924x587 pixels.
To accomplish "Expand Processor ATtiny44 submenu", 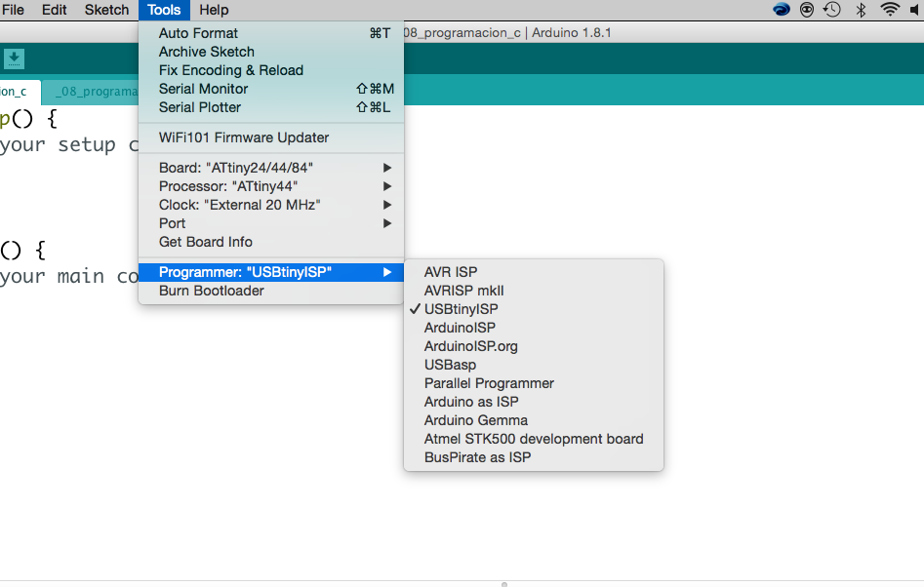I will click(x=271, y=186).
